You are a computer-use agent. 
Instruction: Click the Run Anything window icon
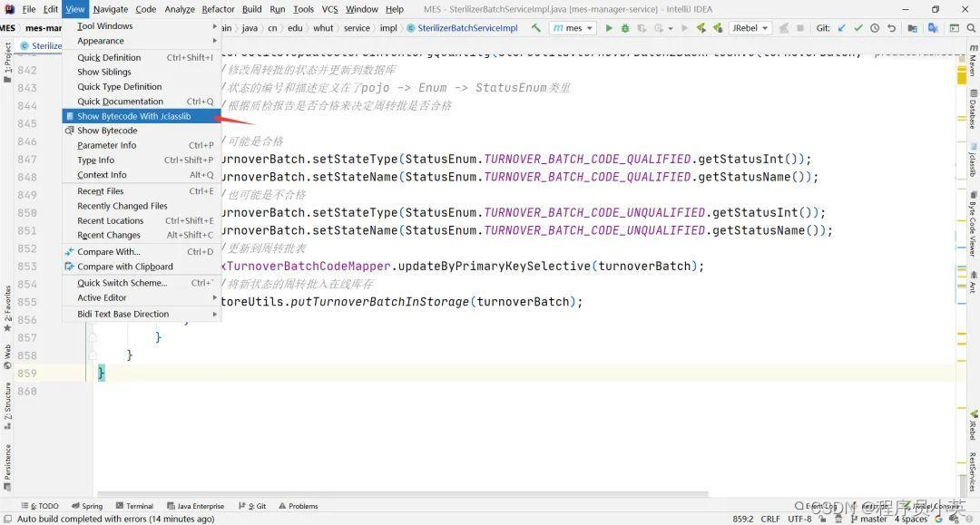(x=955, y=28)
